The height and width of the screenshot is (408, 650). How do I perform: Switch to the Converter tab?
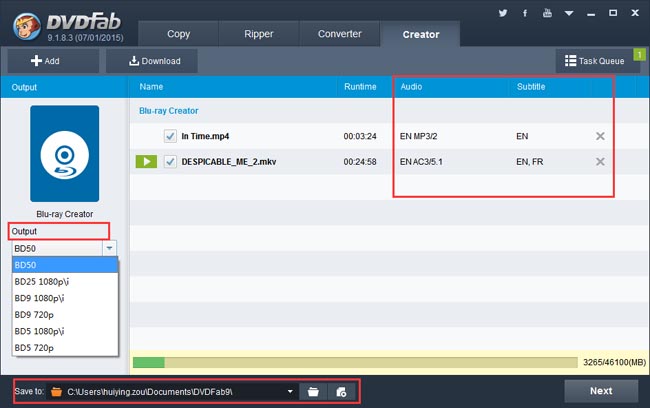pyautogui.click(x=340, y=34)
